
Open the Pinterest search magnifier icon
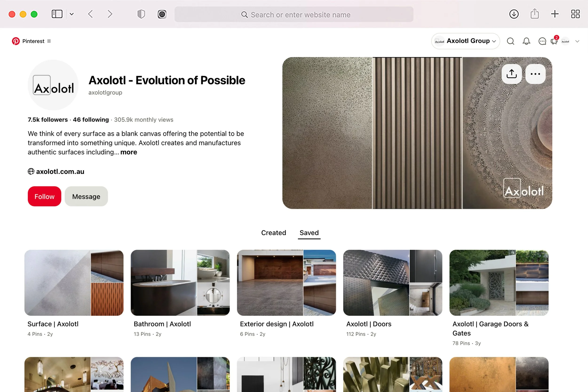510,41
